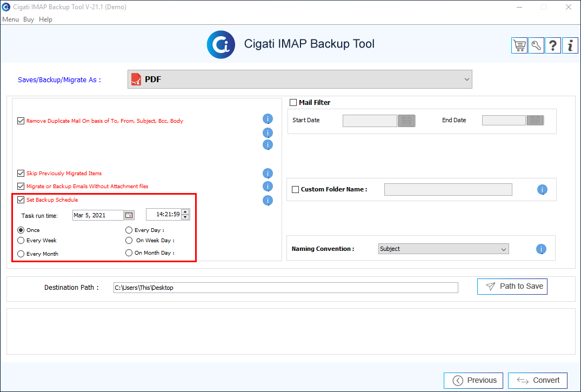This screenshot has height=392, width=581.
Task: Click the Convert button
Action: (x=538, y=381)
